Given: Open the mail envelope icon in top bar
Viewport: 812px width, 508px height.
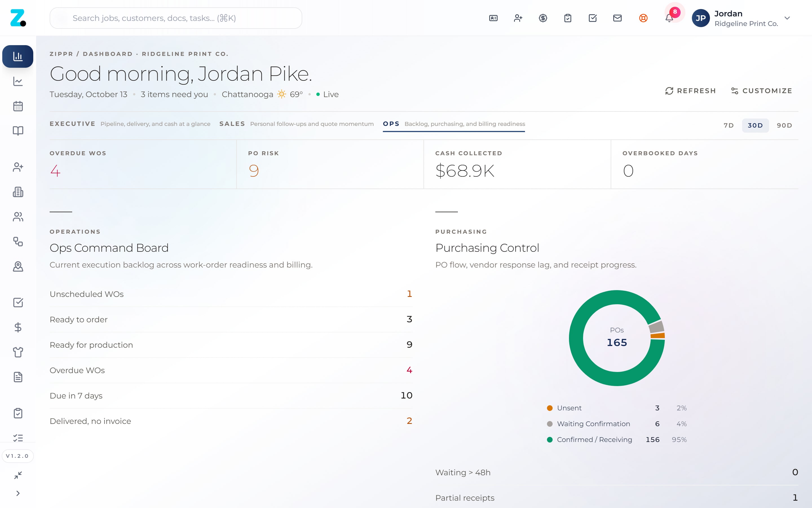Looking at the screenshot, I should pos(617,18).
